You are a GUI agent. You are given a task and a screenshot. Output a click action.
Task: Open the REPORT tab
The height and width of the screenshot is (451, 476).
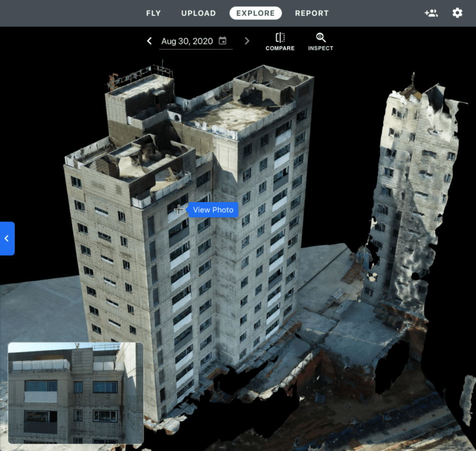[312, 13]
